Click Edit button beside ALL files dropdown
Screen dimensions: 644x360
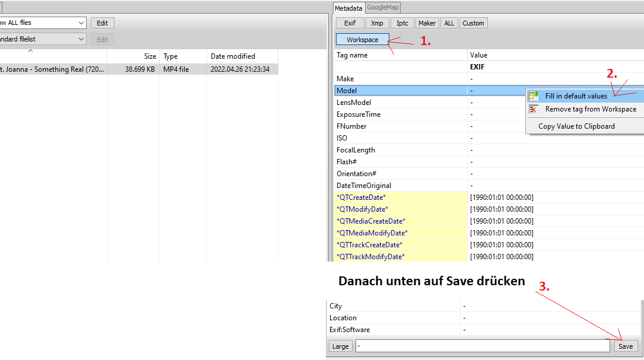coord(102,23)
